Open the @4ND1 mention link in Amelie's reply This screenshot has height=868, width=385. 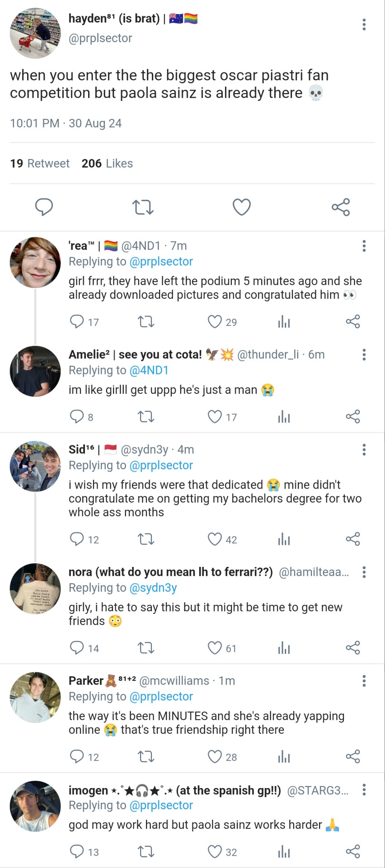click(x=149, y=370)
